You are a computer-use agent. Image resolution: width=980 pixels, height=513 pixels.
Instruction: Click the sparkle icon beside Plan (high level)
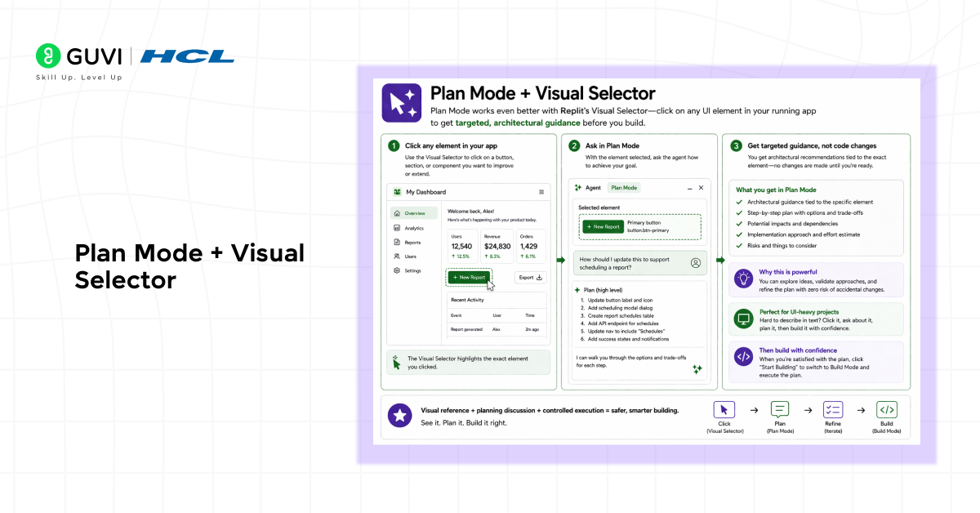click(578, 290)
